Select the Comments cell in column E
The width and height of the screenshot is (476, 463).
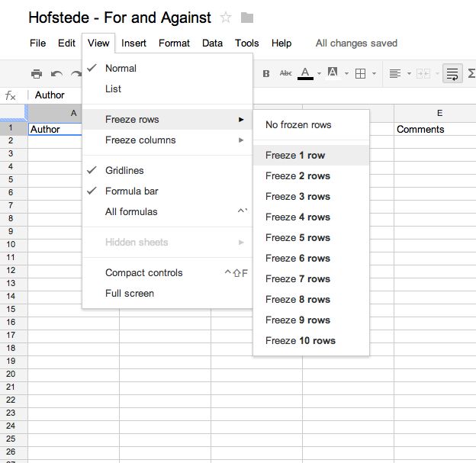point(435,130)
